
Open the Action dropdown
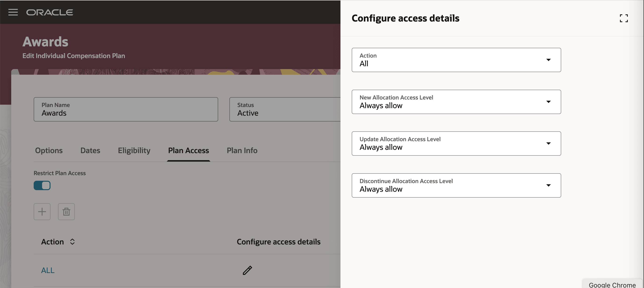[x=548, y=60]
